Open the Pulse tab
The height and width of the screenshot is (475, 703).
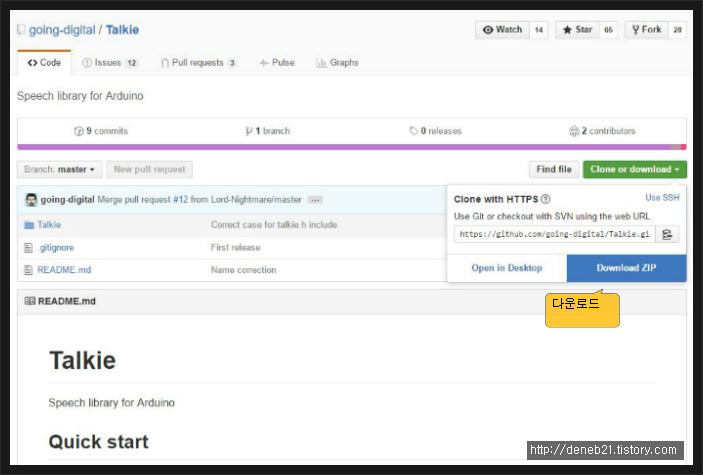point(277,63)
